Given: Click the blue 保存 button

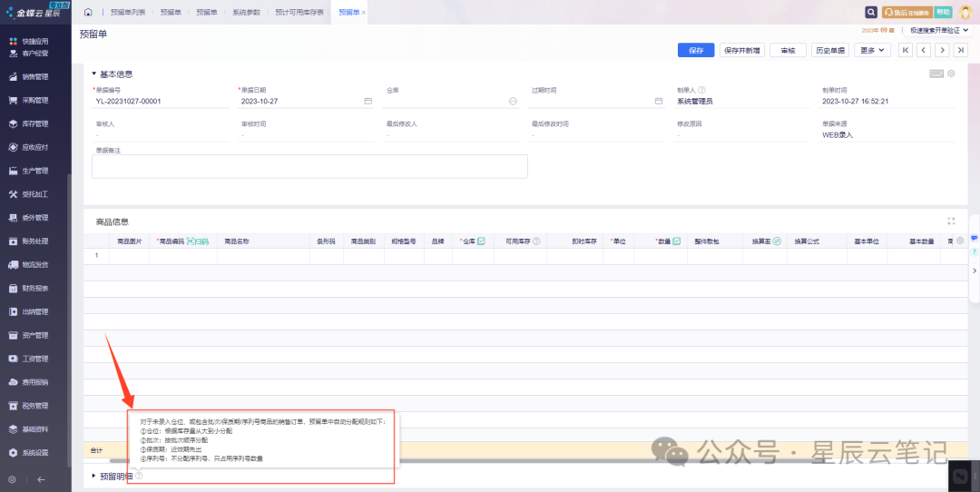Looking at the screenshot, I should coord(696,50).
